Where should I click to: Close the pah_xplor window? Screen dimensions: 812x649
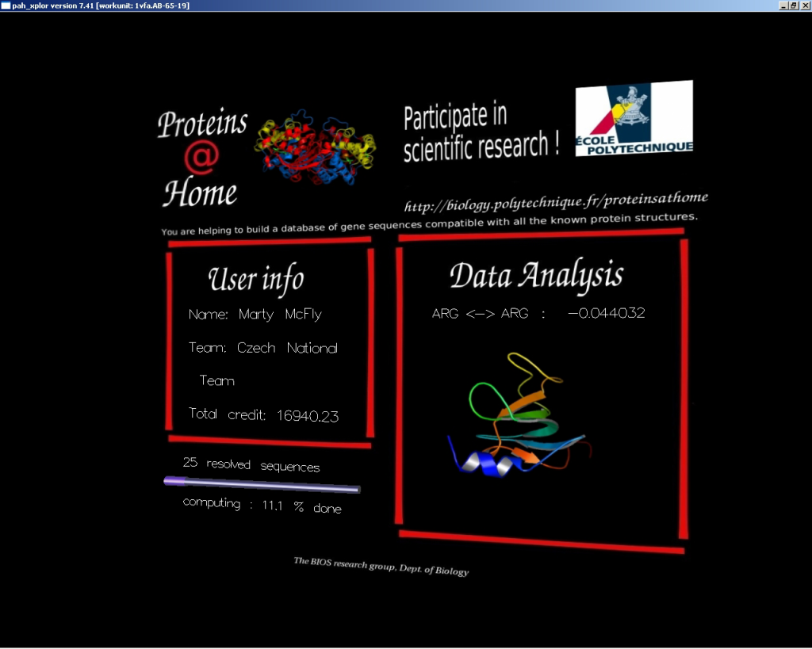point(804,5)
